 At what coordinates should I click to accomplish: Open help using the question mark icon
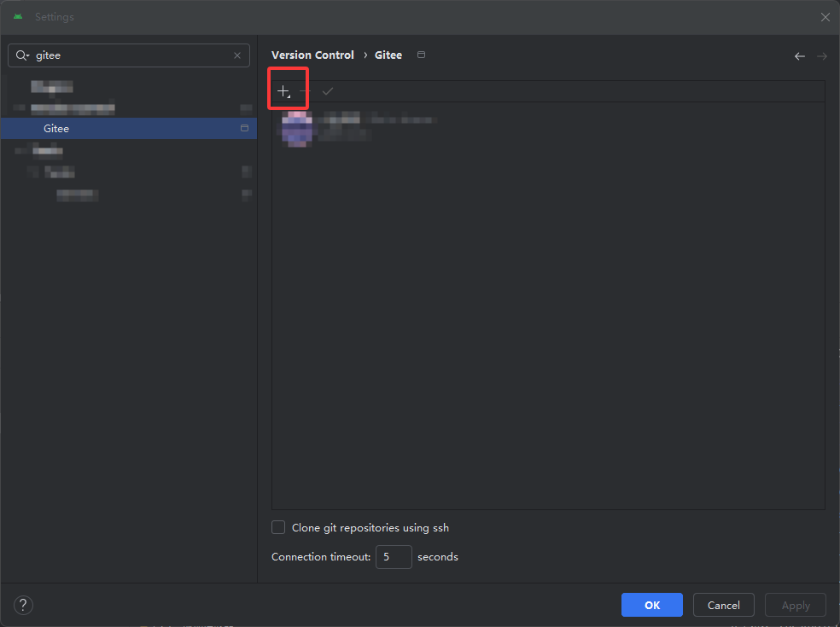click(x=23, y=605)
